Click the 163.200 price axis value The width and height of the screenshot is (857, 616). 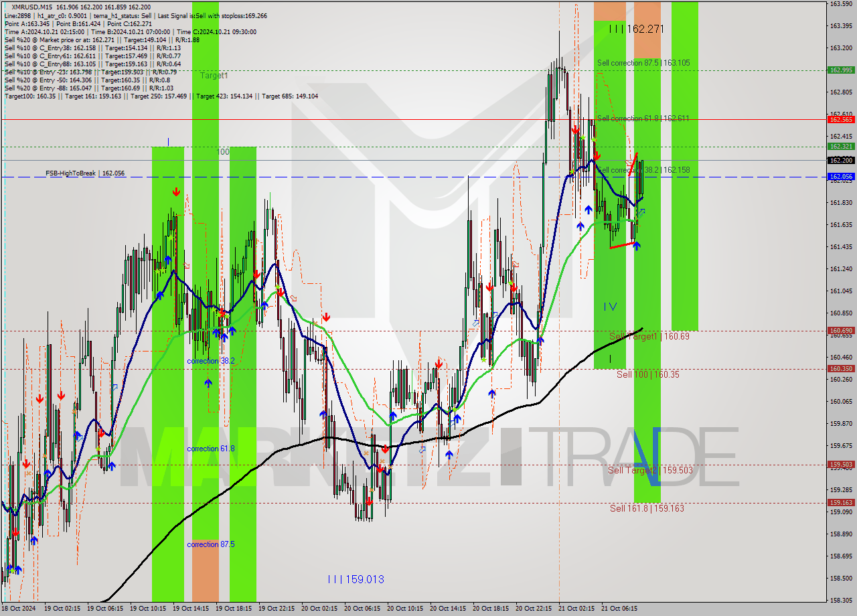(x=841, y=48)
